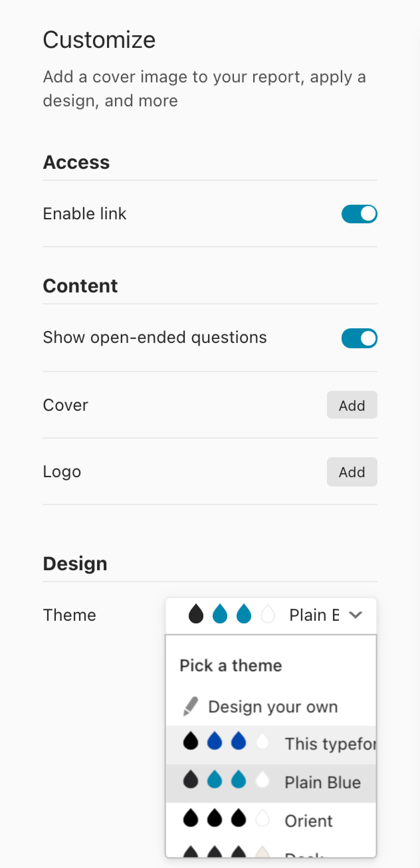Toggle the Enable link switch

point(359,214)
